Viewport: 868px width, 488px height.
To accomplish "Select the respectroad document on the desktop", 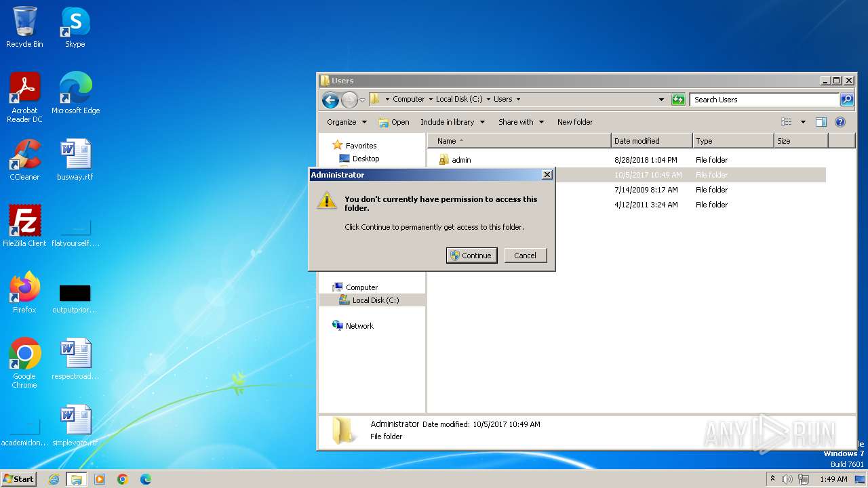I will pos(75,359).
